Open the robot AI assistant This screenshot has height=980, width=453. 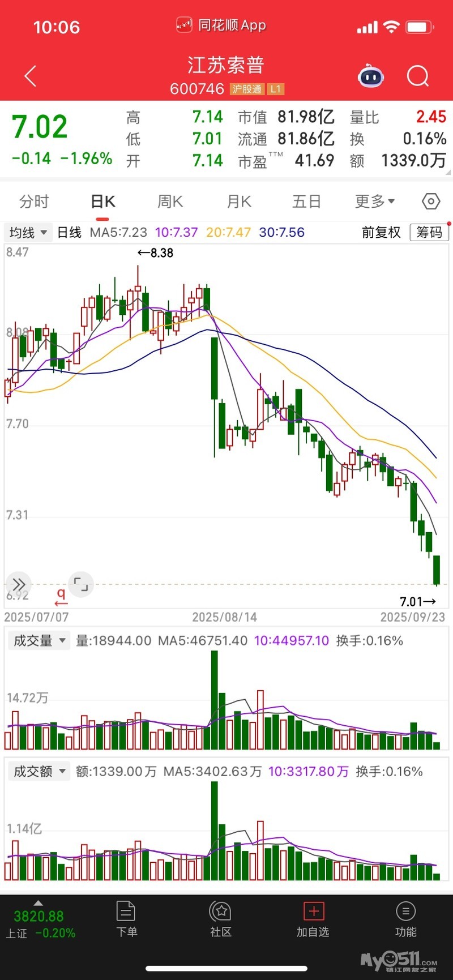(x=371, y=76)
